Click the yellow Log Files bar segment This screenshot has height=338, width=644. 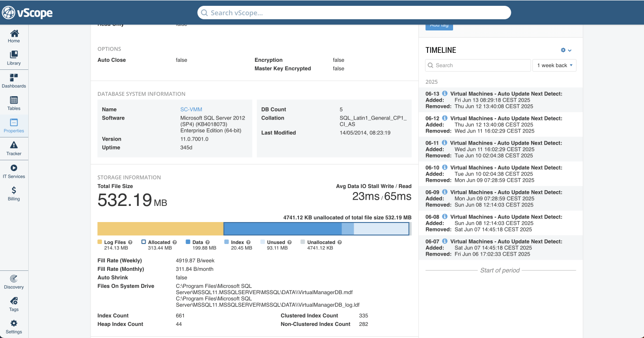[x=160, y=229]
